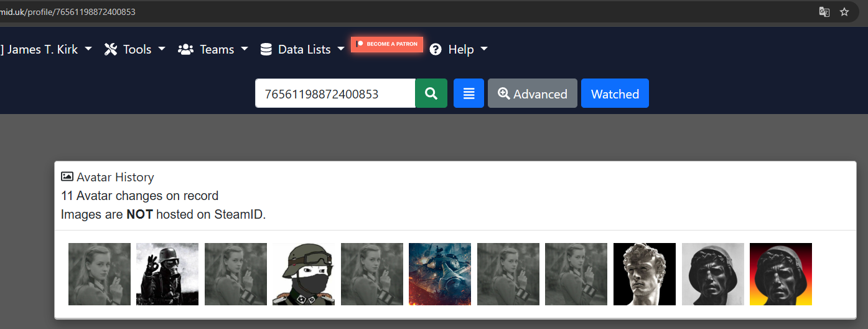Image resolution: width=868 pixels, height=329 pixels.
Task: Click the Help question mark icon
Action: click(436, 49)
